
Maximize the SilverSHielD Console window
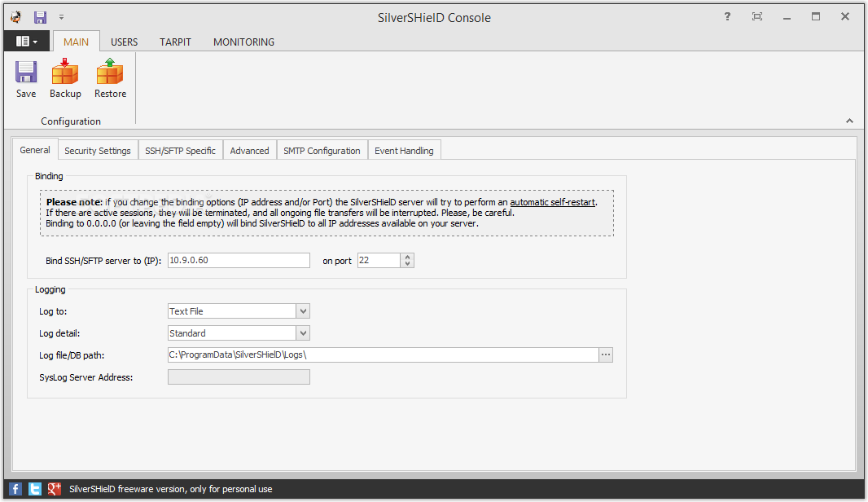pyautogui.click(x=816, y=16)
